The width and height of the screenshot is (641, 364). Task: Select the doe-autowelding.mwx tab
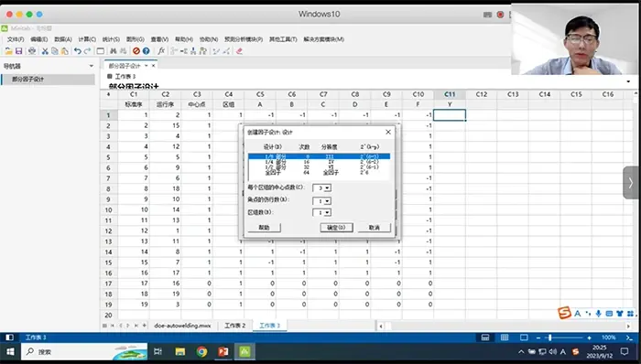point(182,326)
